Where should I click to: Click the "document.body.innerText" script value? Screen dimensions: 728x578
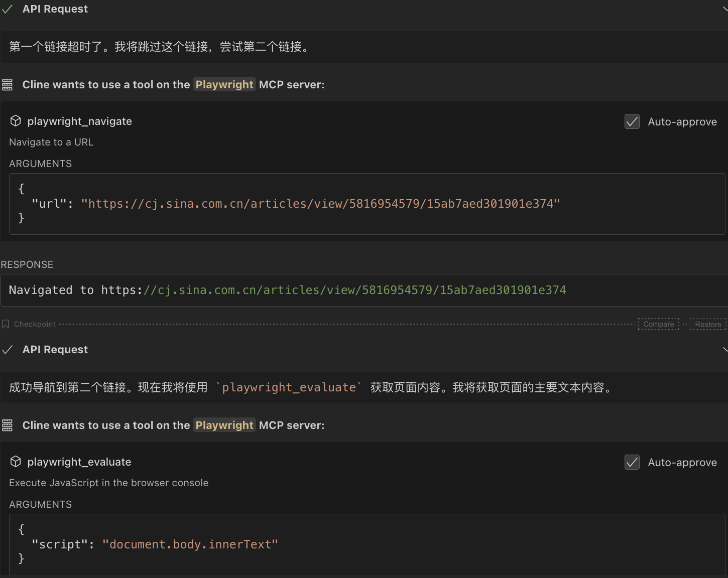(190, 544)
